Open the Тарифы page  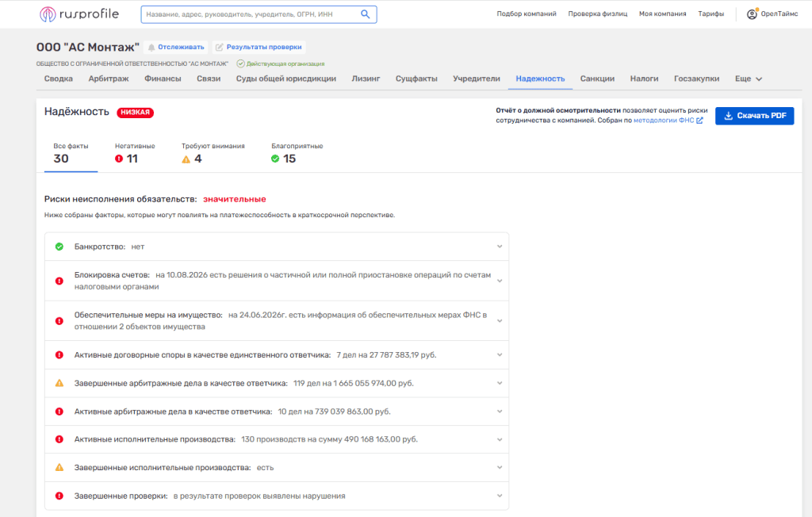point(711,14)
